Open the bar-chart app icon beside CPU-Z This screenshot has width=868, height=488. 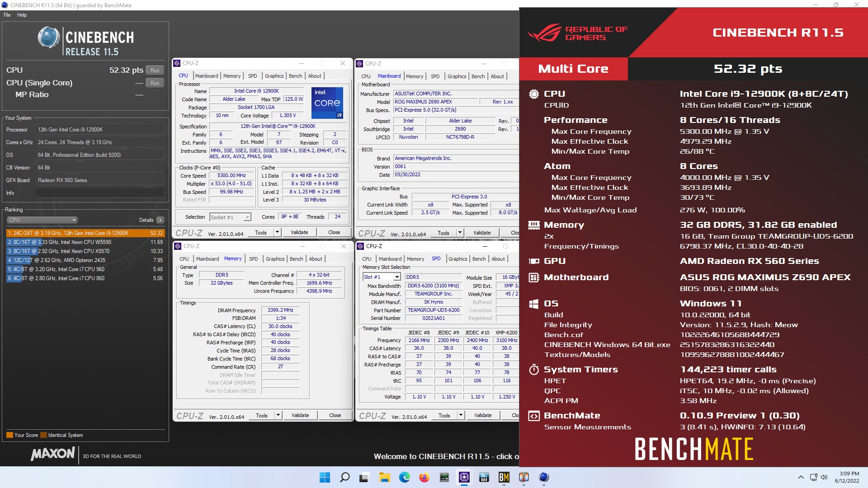click(484, 477)
